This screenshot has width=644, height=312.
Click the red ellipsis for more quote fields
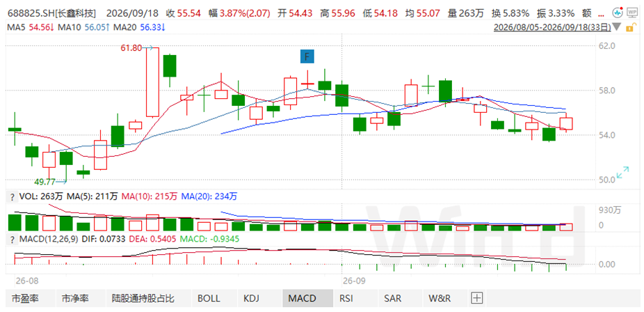[x=600, y=15]
